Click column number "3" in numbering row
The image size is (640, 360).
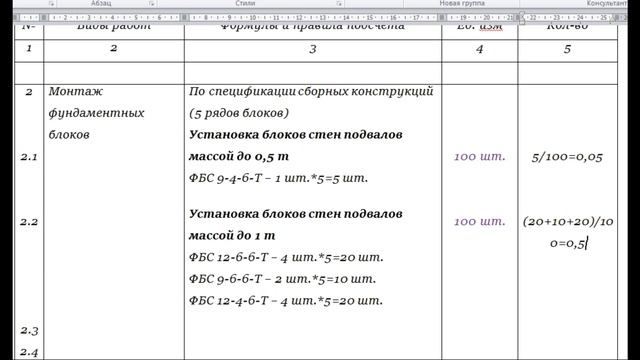tap(313, 49)
